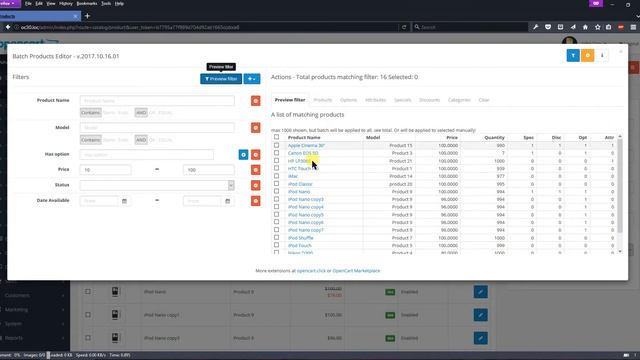Viewport: 640px width, 360px height.
Task: Check the HP LP3065 row checkbox
Action: point(276,160)
